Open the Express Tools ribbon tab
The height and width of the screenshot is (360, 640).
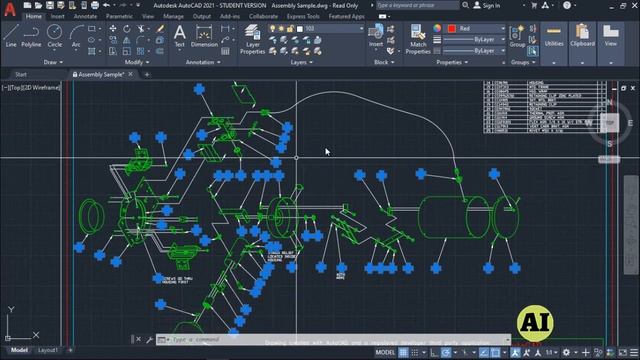[303, 16]
